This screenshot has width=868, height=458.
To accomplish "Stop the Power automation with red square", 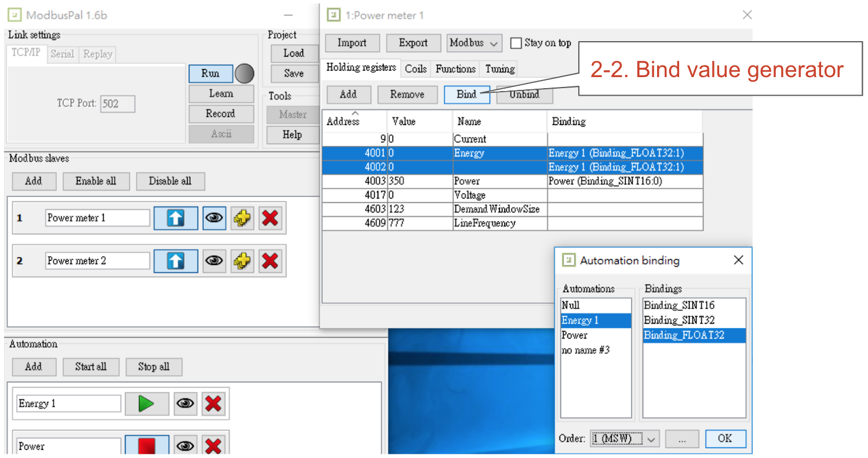I will 147,445.
